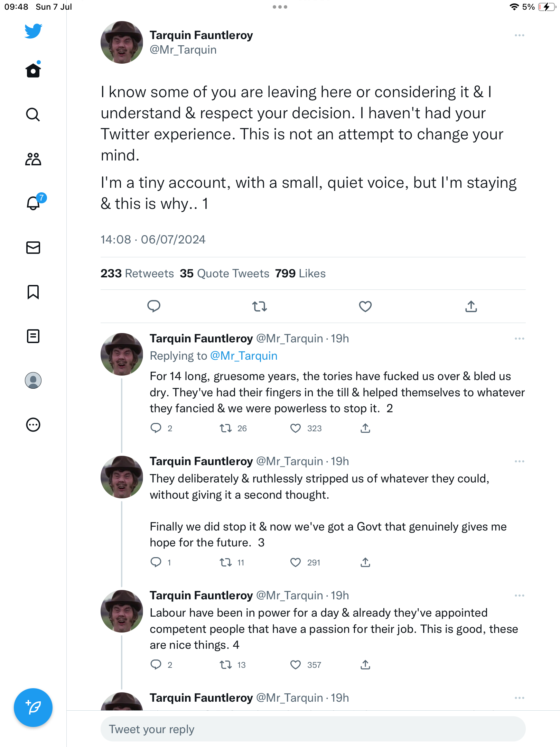
Task: Like the main tweet
Action: [x=365, y=306]
